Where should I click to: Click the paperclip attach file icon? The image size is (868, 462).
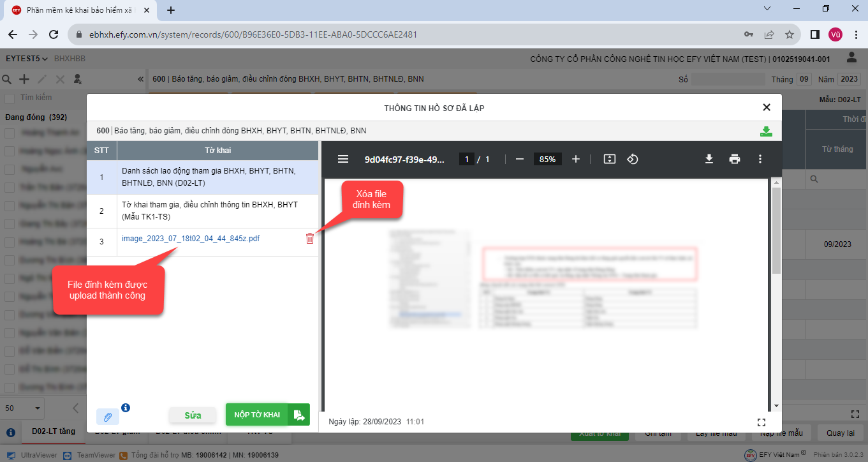(108, 417)
